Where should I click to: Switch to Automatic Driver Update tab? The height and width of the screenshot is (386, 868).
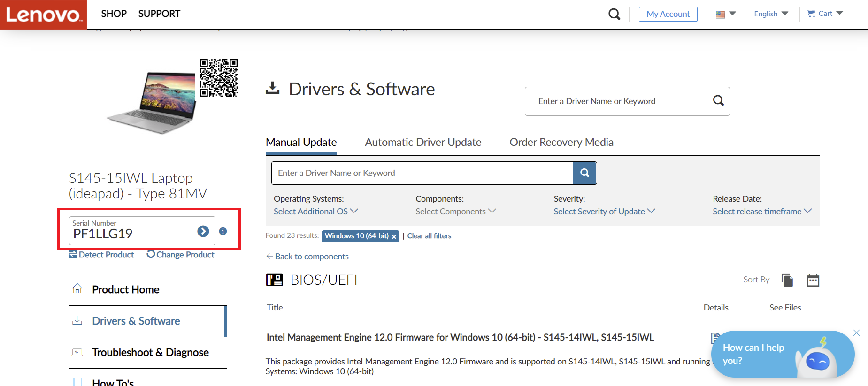[x=423, y=142]
